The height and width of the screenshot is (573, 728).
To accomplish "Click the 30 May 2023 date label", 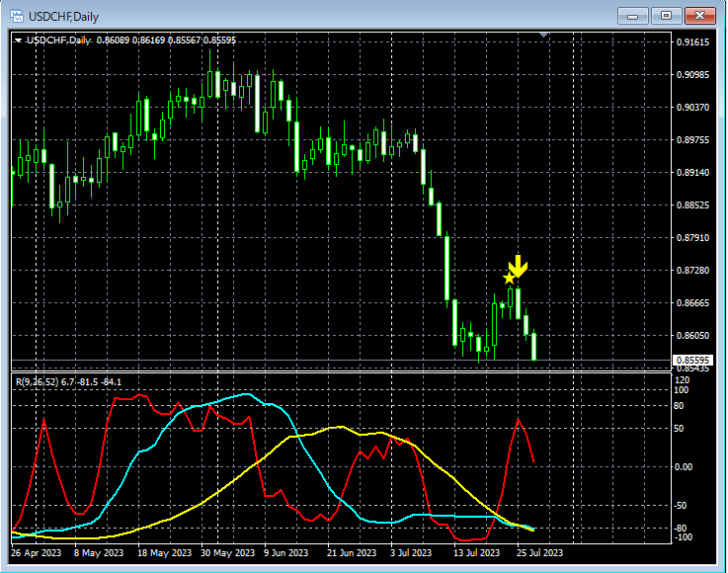I will 227,553.
